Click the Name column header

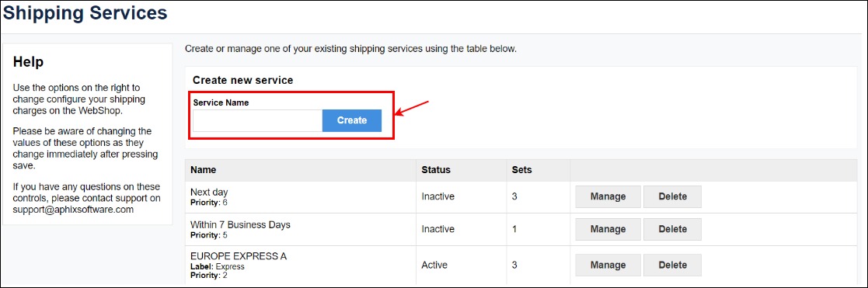[x=203, y=170]
